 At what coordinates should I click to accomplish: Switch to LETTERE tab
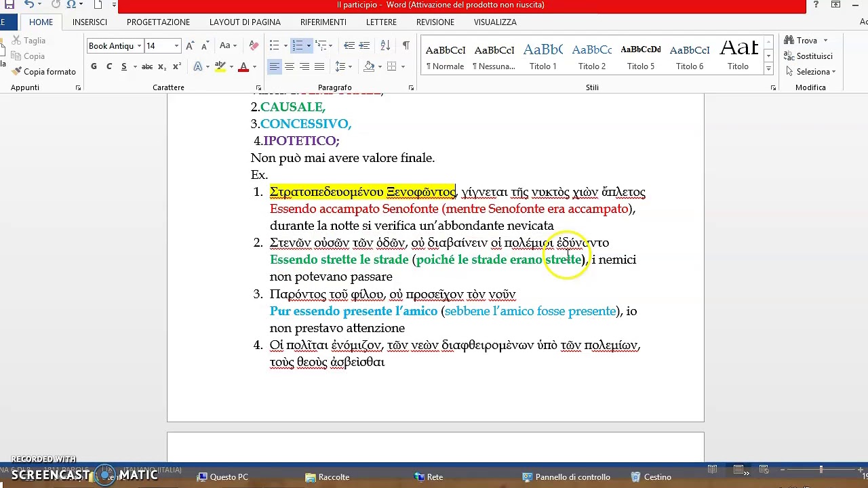[x=381, y=22]
